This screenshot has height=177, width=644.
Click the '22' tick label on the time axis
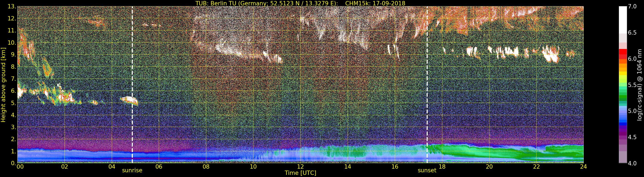tap(536, 167)
